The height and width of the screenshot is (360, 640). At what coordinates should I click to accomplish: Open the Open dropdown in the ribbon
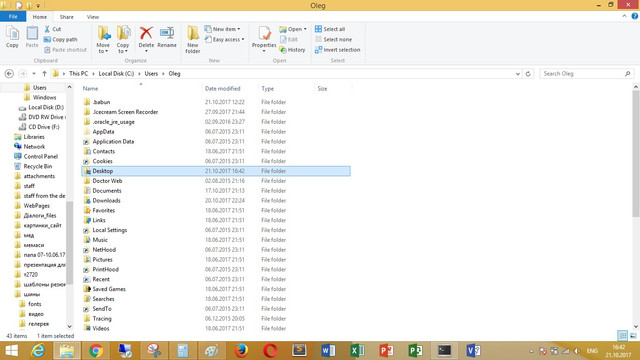point(293,29)
